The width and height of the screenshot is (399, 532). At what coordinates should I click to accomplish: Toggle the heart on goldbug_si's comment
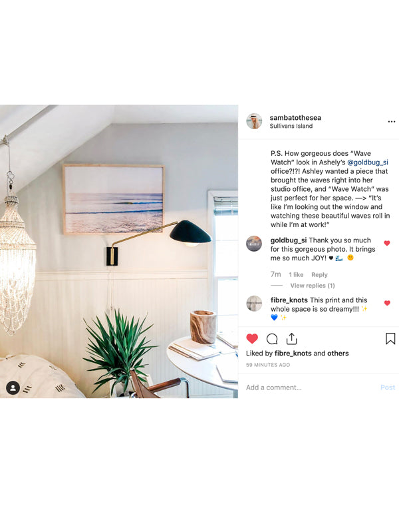coord(387,243)
